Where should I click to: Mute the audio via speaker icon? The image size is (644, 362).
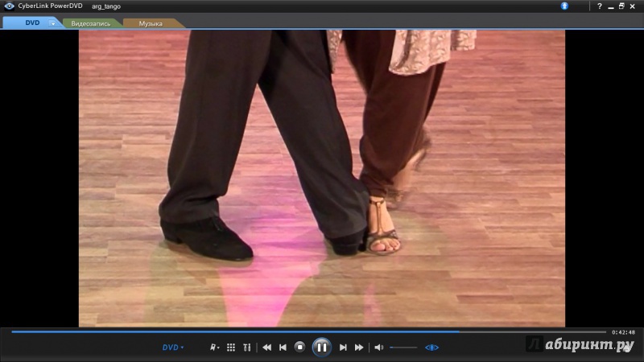tap(378, 348)
